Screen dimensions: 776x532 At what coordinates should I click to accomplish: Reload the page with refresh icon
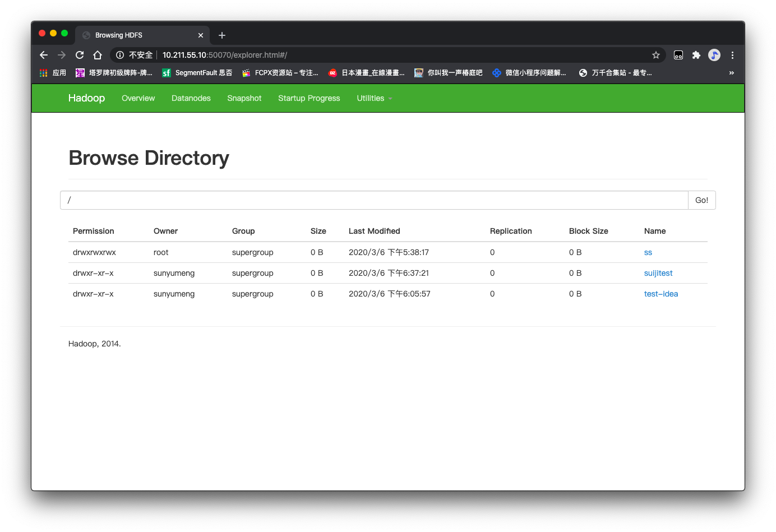[x=80, y=55]
